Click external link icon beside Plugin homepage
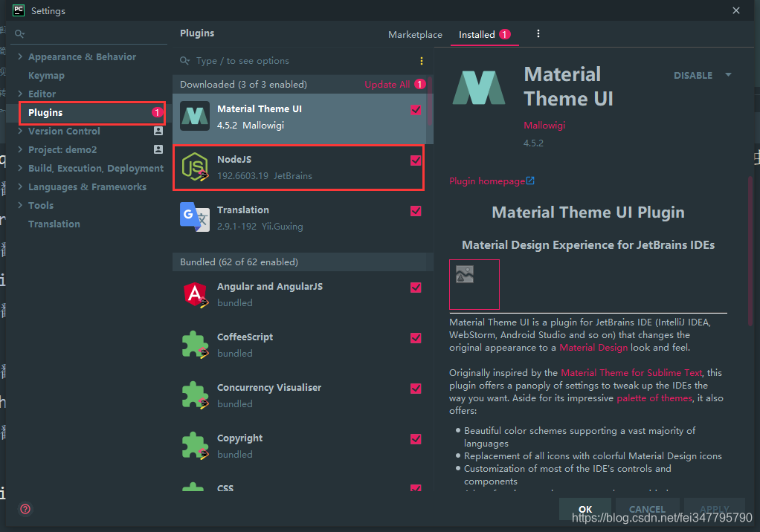 (530, 181)
